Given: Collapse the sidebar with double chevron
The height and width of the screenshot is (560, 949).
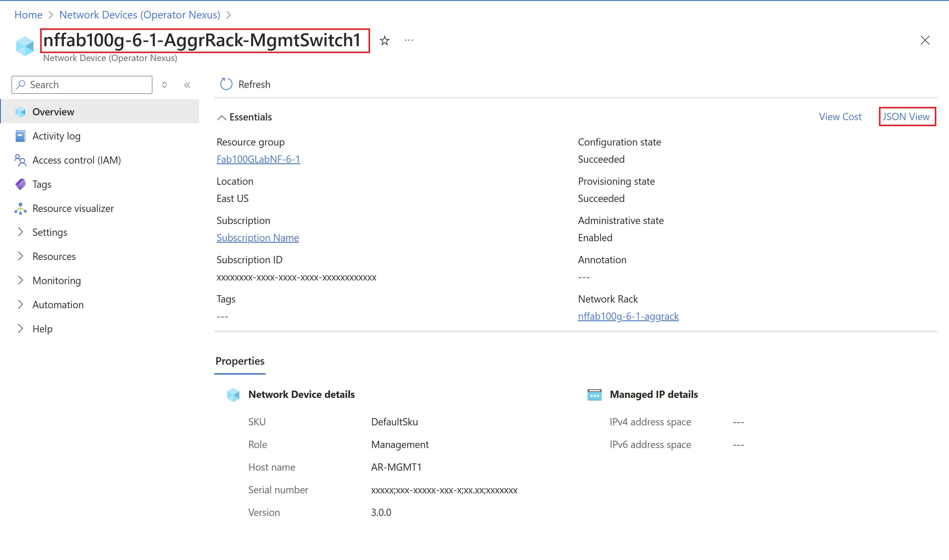Looking at the screenshot, I should click(187, 85).
